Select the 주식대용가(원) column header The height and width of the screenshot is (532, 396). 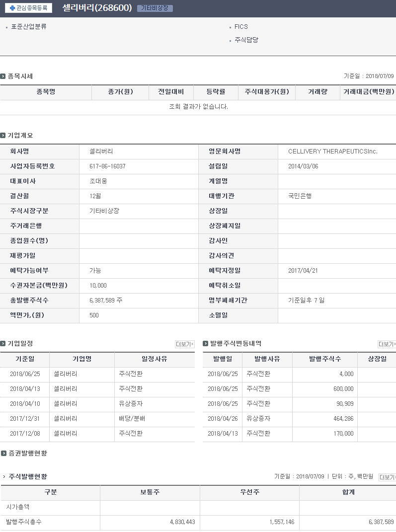click(267, 92)
